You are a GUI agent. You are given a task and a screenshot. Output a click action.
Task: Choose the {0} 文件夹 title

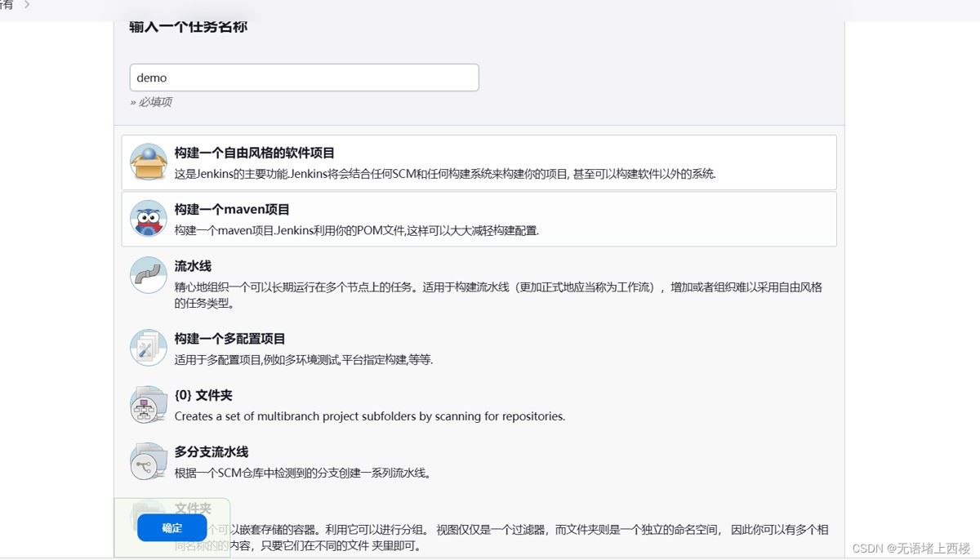(203, 395)
